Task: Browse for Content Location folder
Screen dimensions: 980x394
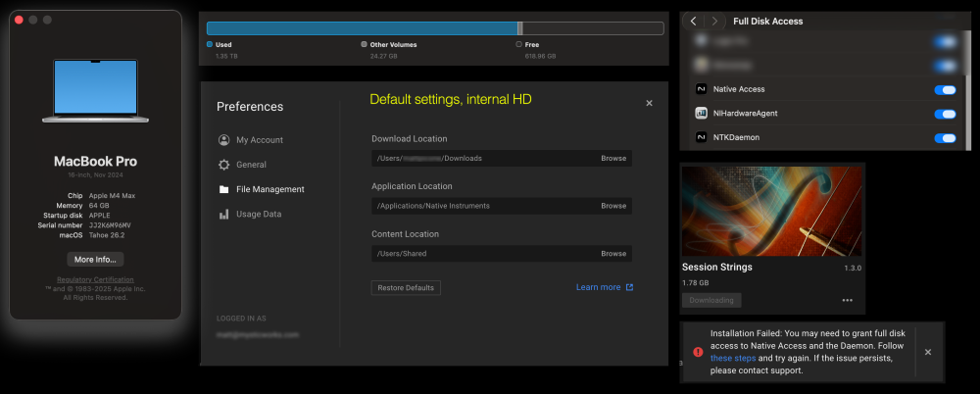Action: 613,253
